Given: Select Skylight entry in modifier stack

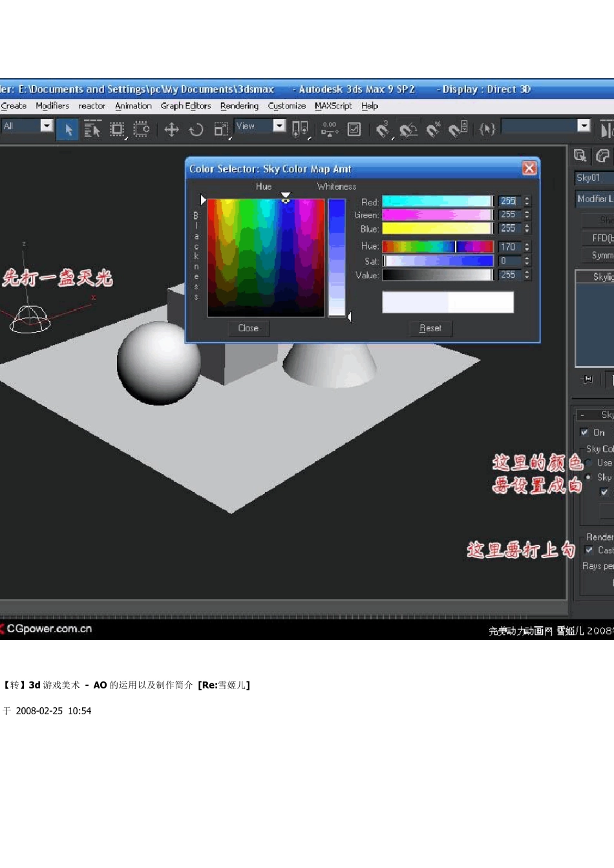Looking at the screenshot, I should pos(595,276).
